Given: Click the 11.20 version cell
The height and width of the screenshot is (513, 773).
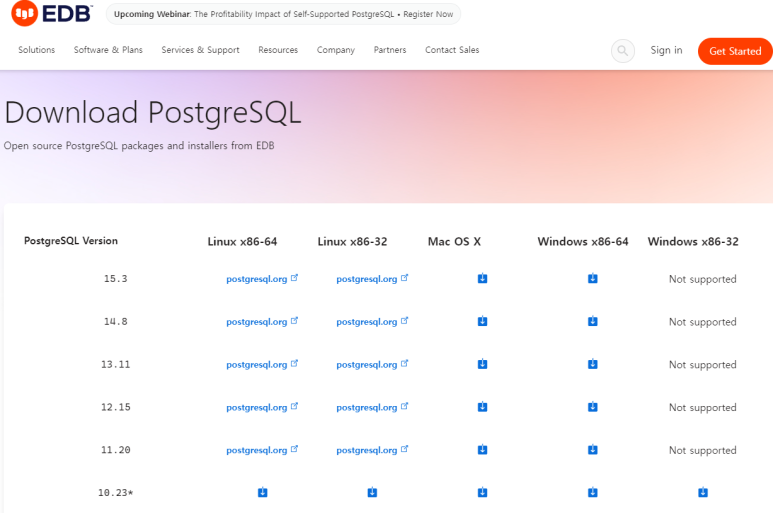Looking at the screenshot, I should click(115, 450).
